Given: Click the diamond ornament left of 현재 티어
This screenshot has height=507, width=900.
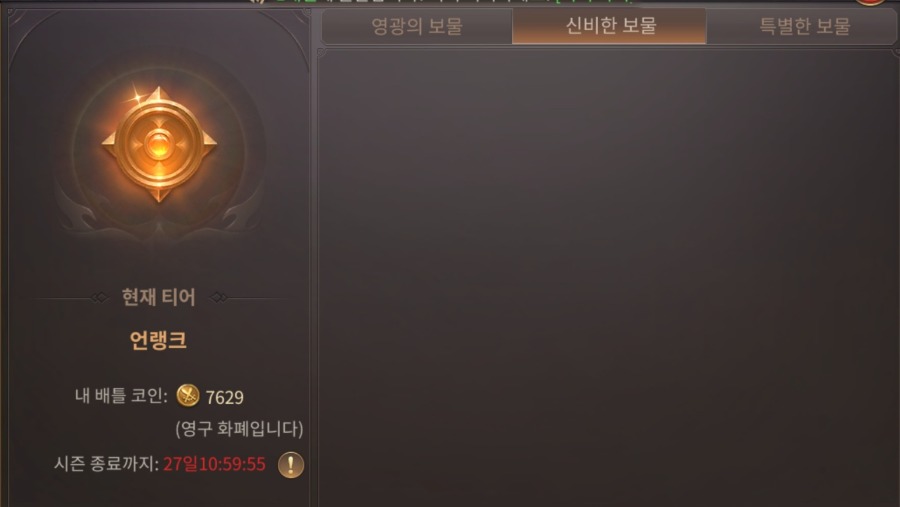Looking at the screenshot, I should point(99,297).
